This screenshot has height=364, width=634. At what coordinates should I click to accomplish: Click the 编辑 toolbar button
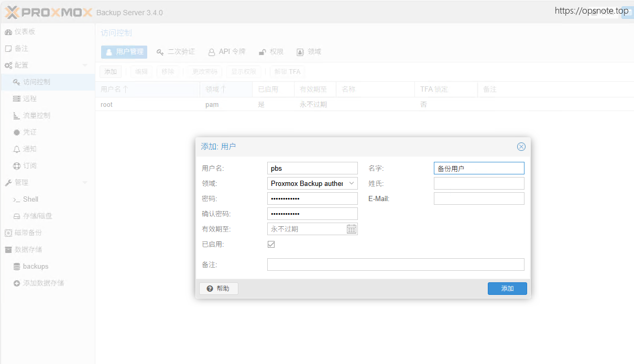point(141,72)
